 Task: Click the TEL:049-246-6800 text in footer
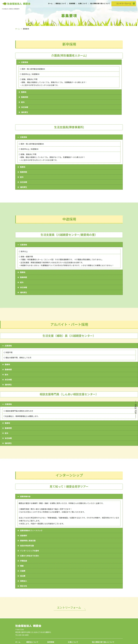[x=22, y=635]
